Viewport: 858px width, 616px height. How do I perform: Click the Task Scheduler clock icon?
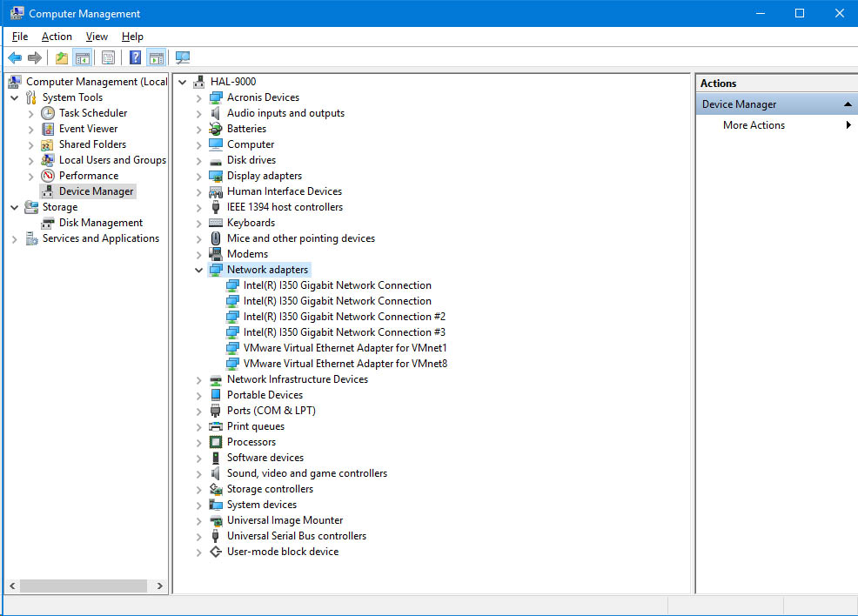click(x=48, y=113)
